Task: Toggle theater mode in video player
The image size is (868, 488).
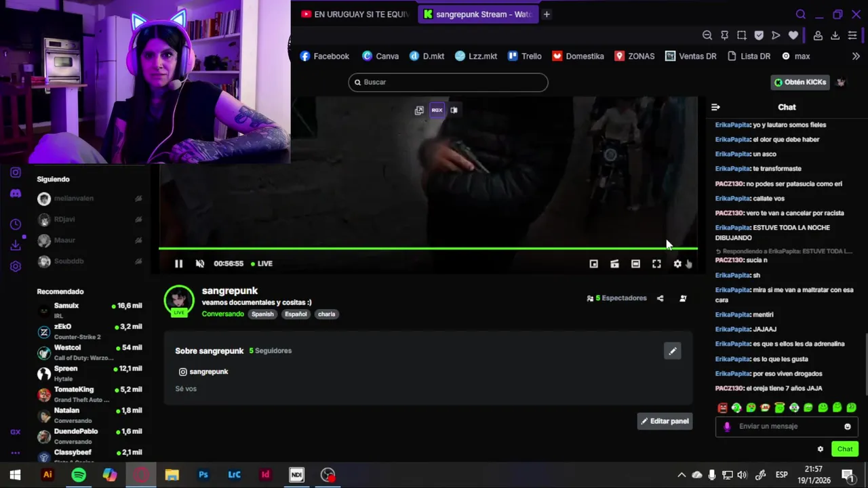Action: tap(635, 264)
